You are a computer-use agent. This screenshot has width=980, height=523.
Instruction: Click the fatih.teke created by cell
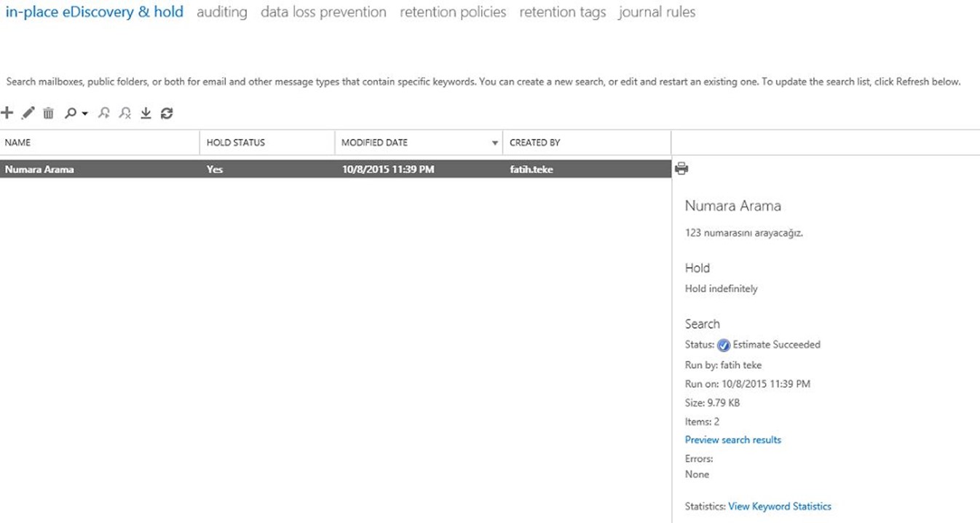click(532, 169)
